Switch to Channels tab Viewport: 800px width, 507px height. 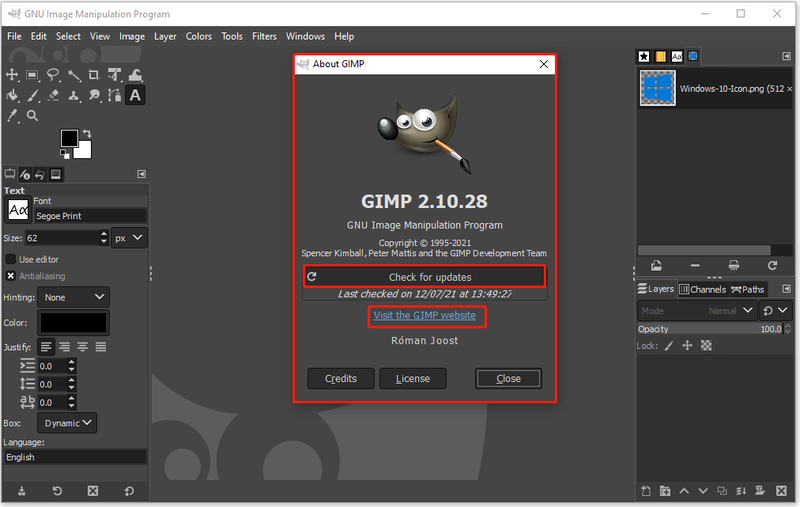click(703, 289)
